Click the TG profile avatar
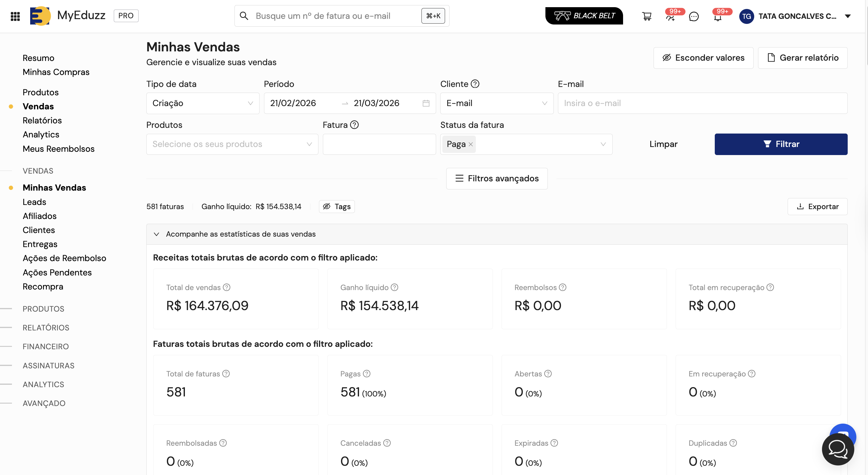 tap(746, 16)
